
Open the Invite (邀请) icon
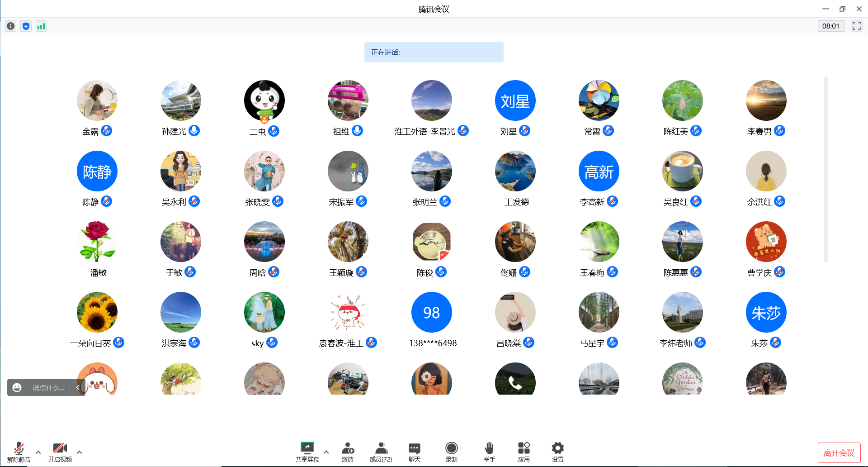(x=348, y=451)
